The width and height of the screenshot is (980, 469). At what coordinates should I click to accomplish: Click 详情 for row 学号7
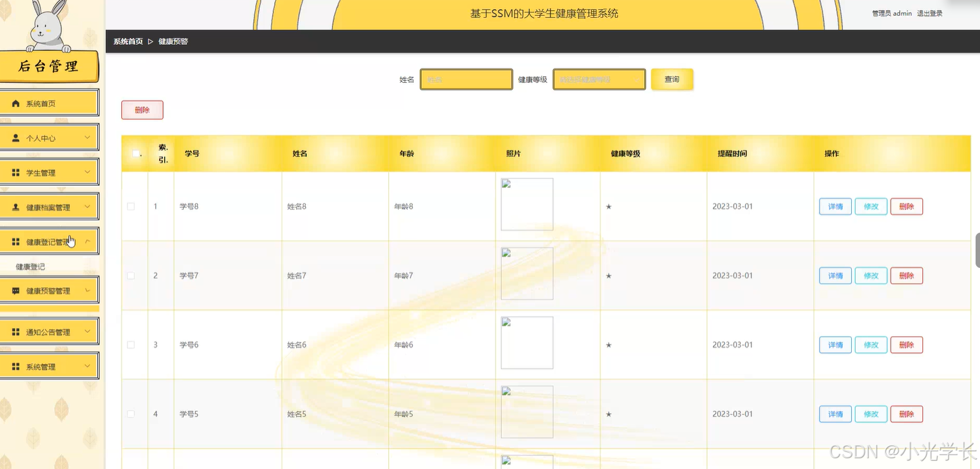835,276
